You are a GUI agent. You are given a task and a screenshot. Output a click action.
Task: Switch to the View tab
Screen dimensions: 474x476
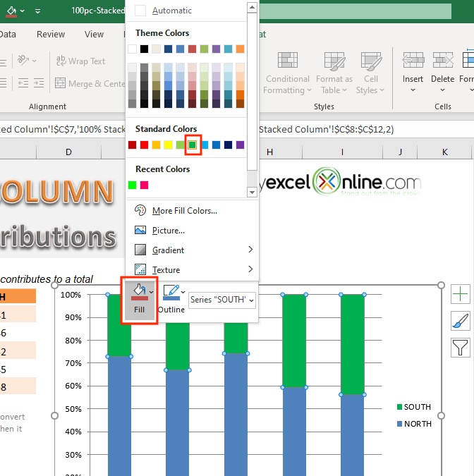coord(94,35)
